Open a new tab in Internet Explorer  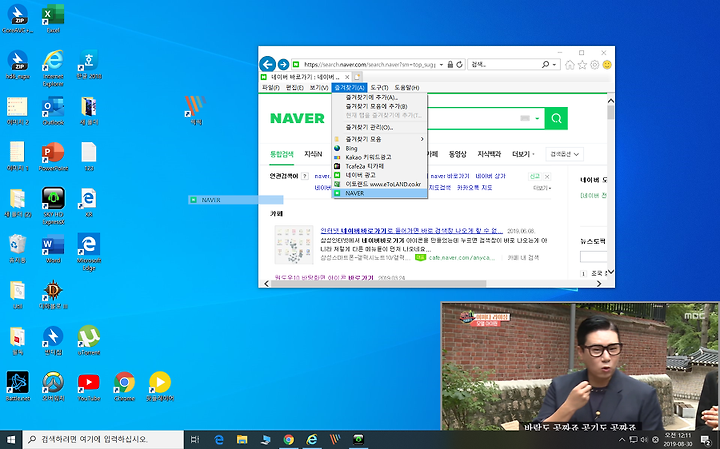click(x=357, y=77)
